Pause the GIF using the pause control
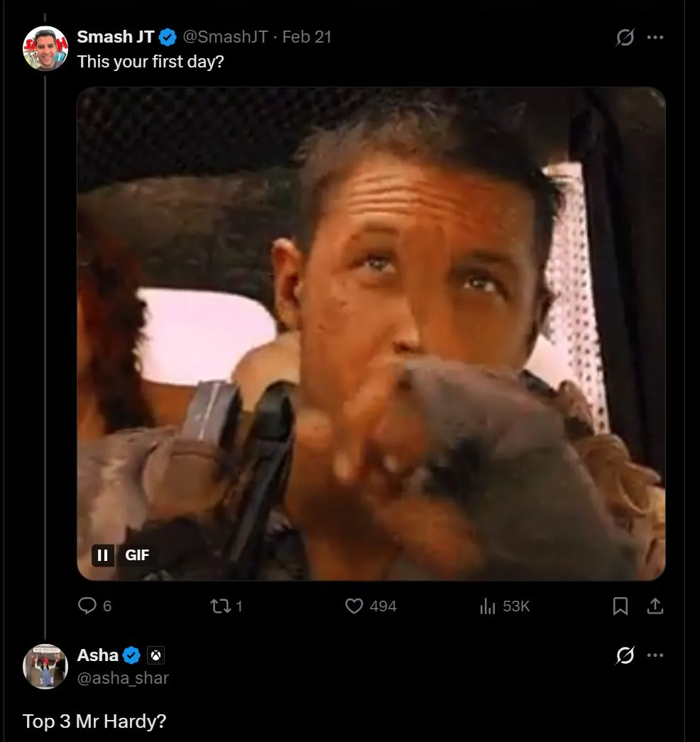This screenshot has height=742, width=700. point(102,556)
